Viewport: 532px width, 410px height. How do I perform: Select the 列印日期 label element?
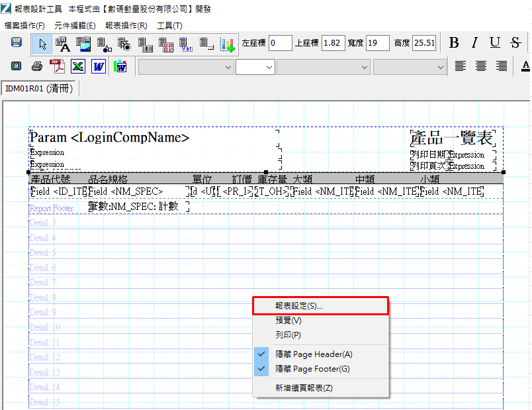coord(429,155)
